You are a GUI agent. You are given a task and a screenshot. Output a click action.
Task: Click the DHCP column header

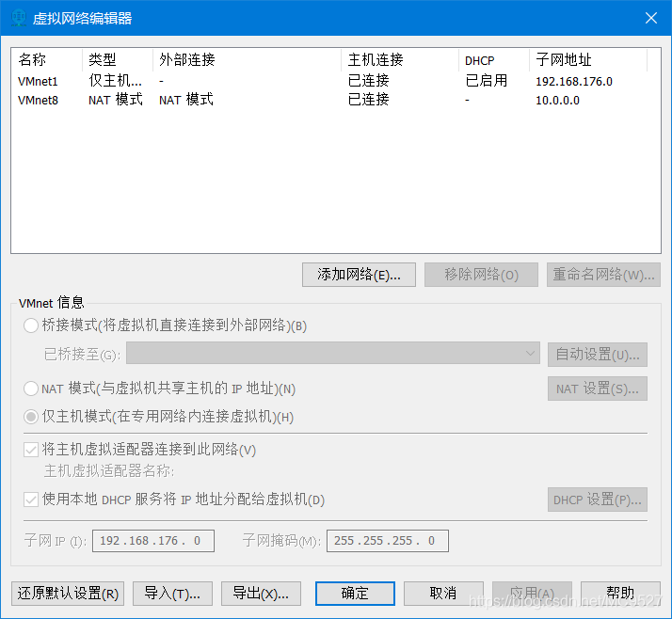pos(494,60)
